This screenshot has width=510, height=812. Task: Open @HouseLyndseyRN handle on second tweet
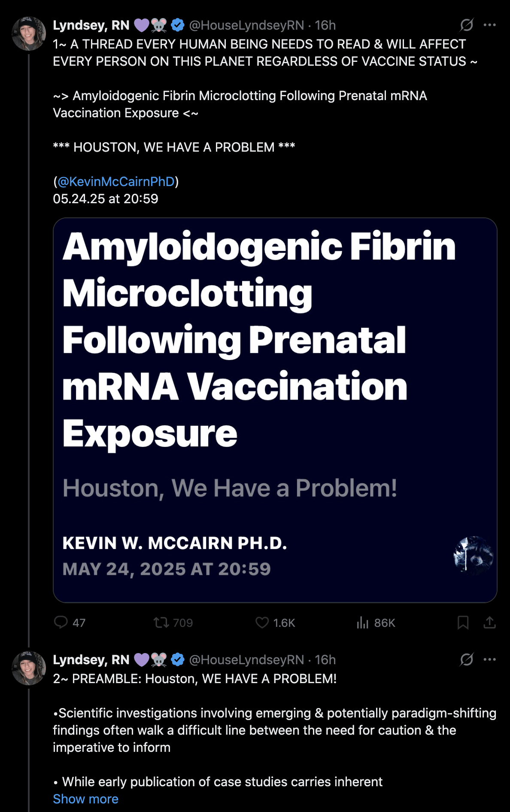click(x=246, y=659)
